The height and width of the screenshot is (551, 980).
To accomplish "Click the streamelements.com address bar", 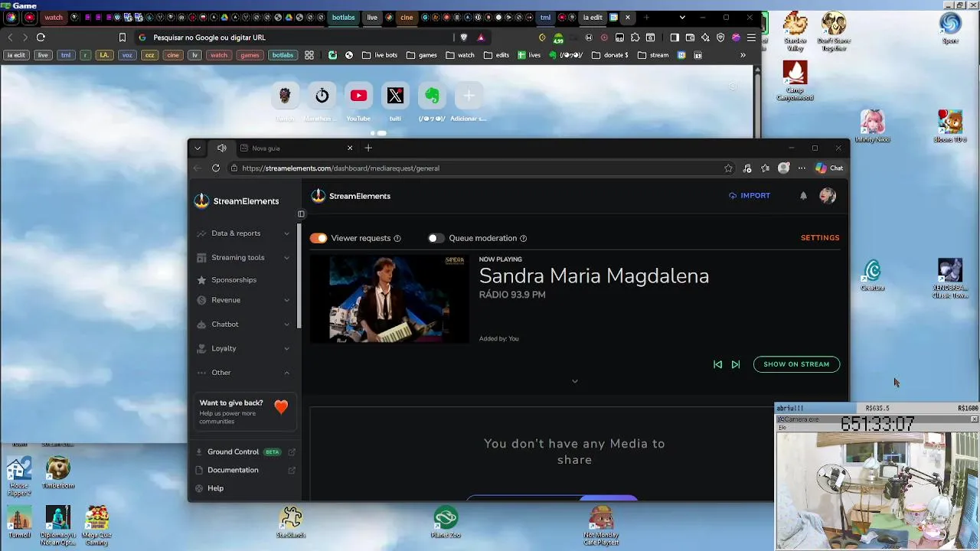I will pyautogui.click(x=475, y=168).
